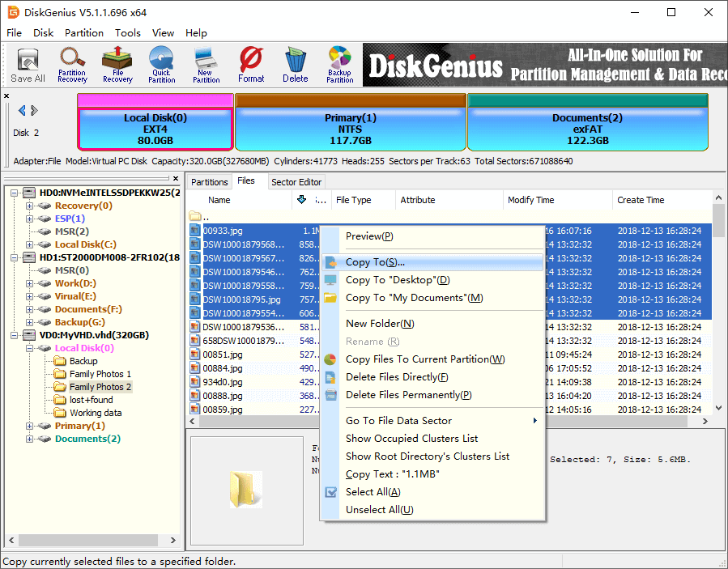Screen dimensions: 728x569
Task: Select the Family Photos 1 folder
Action: [x=100, y=374]
